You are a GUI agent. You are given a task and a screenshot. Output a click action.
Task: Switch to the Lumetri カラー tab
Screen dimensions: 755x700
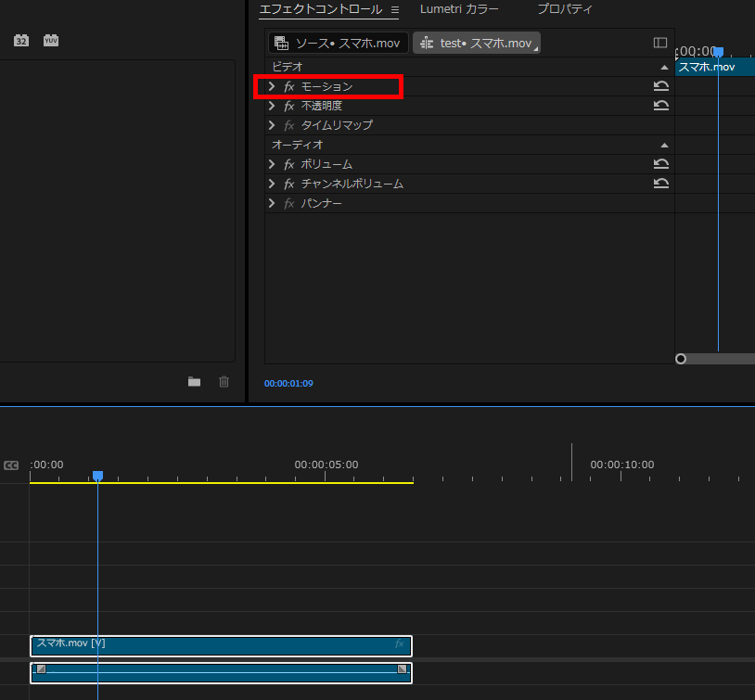coord(459,9)
